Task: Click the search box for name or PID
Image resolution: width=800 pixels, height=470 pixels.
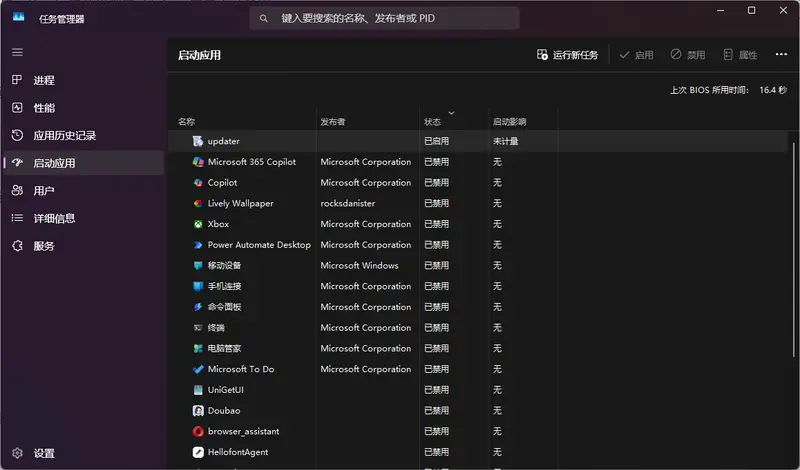Action: coord(384,18)
